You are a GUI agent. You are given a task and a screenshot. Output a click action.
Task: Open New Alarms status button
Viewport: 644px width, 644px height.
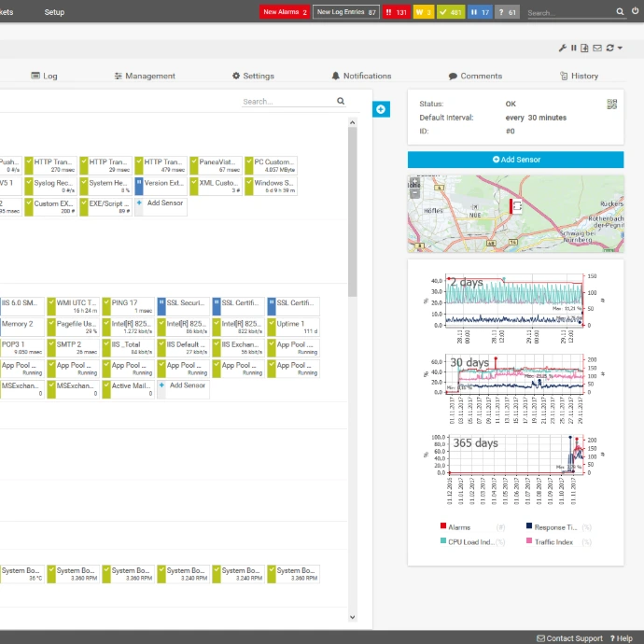(285, 12)
